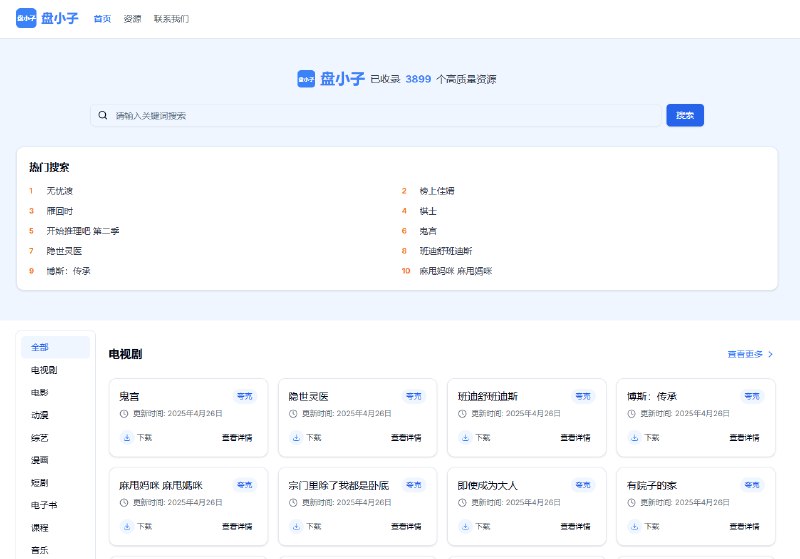This screenshot has height=559, width=800.
Task: Select the 电影 category in the sidebar
Action: tap(39, 392)
